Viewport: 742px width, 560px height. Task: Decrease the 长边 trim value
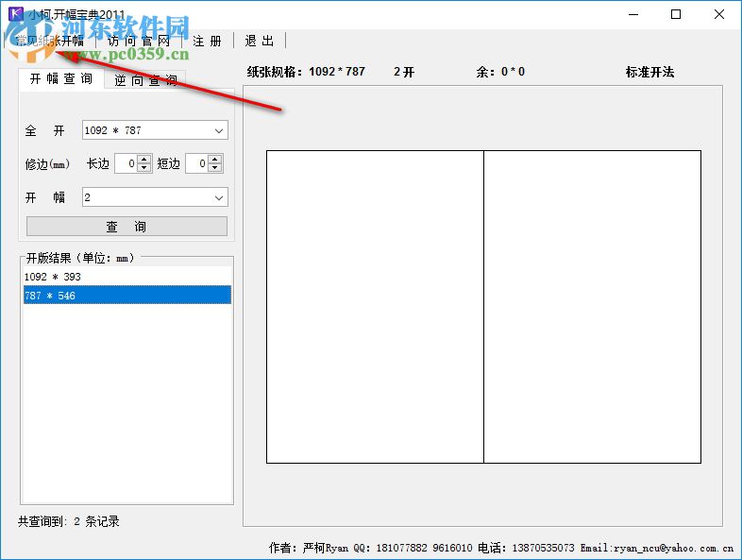(x=144, y=168)
